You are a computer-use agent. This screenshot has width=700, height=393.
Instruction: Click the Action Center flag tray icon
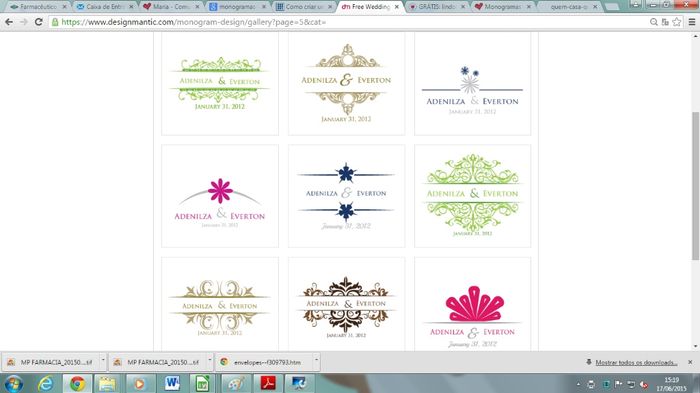618,384
